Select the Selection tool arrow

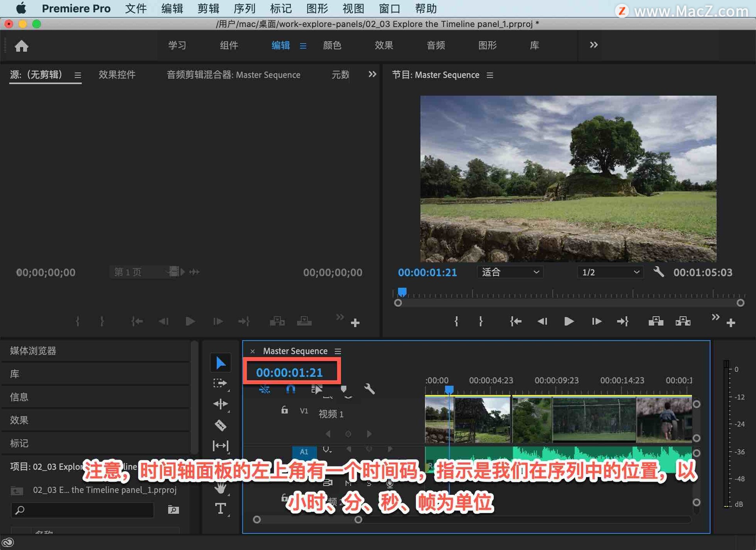click(x=220, y=363)
